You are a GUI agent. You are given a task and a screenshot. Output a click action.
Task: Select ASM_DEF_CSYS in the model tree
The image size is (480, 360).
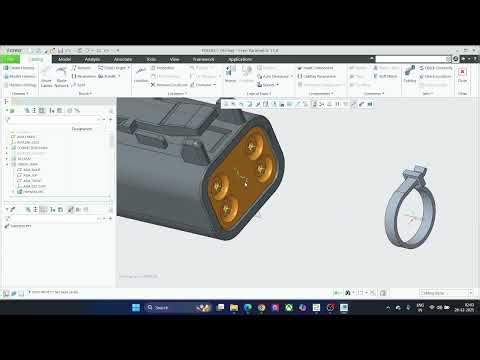[x=31, y=186]
